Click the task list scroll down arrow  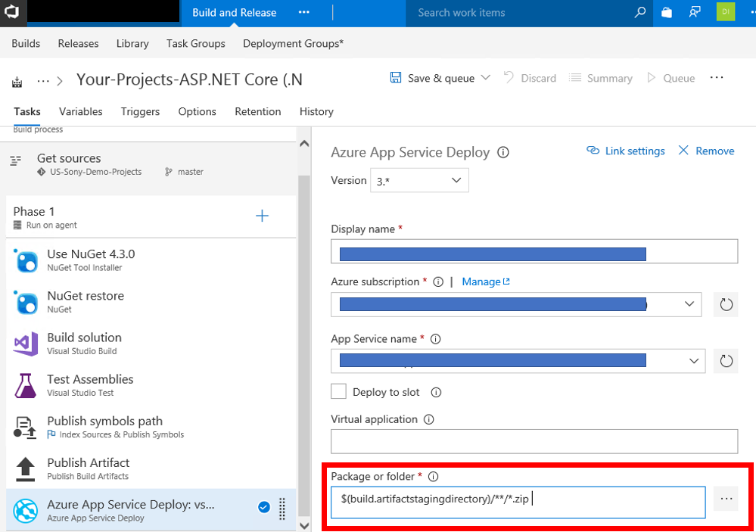click(304, 526)
